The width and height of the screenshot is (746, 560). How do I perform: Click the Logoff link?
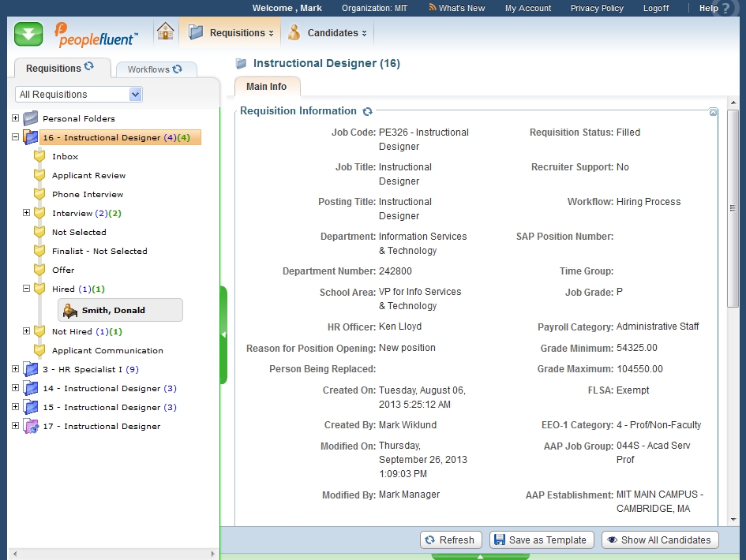(x=655, y=8)
